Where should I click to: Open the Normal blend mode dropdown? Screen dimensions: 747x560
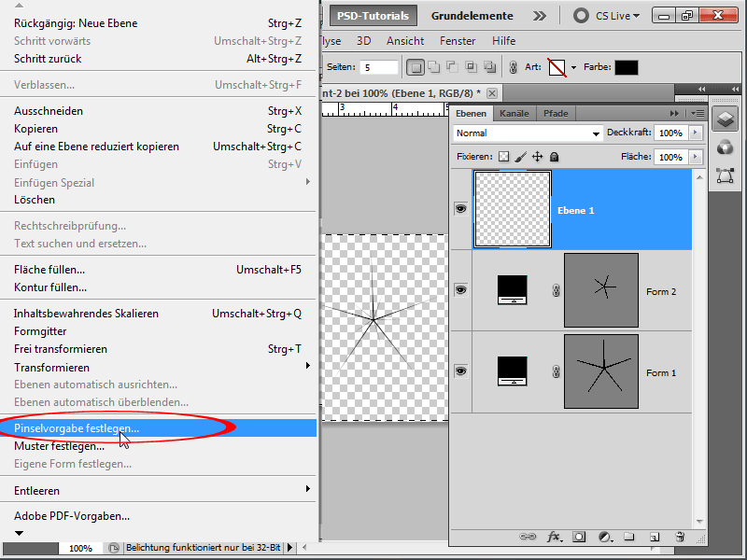tap(528, 133)
